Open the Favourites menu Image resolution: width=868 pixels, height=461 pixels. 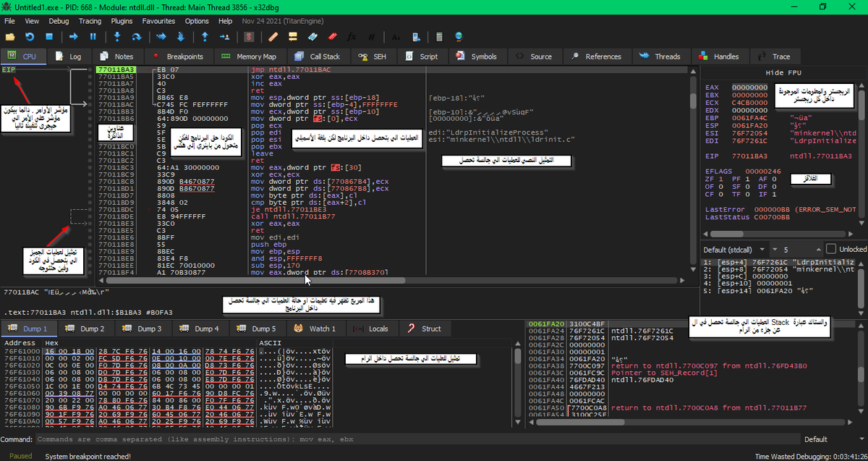(x=158, y=21)
